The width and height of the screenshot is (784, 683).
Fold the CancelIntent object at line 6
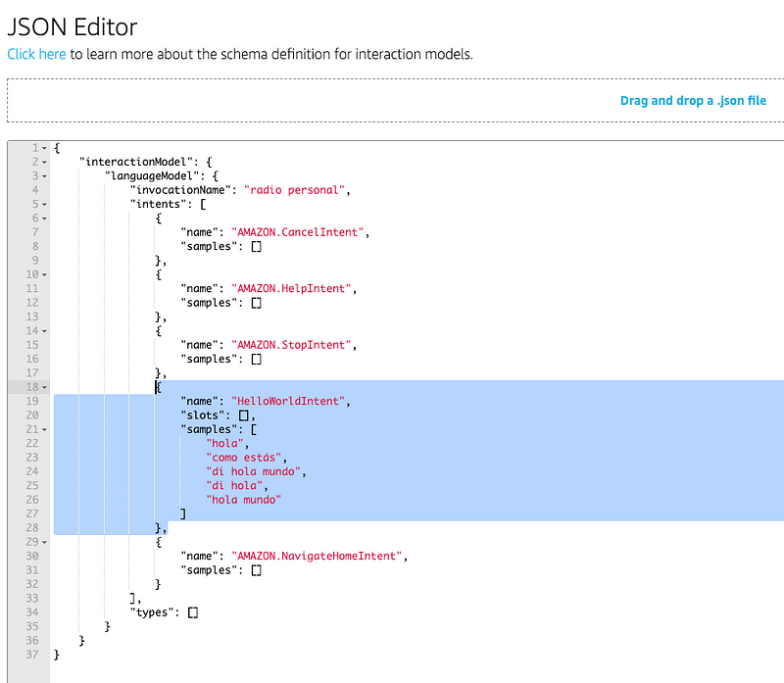[45, 219]
